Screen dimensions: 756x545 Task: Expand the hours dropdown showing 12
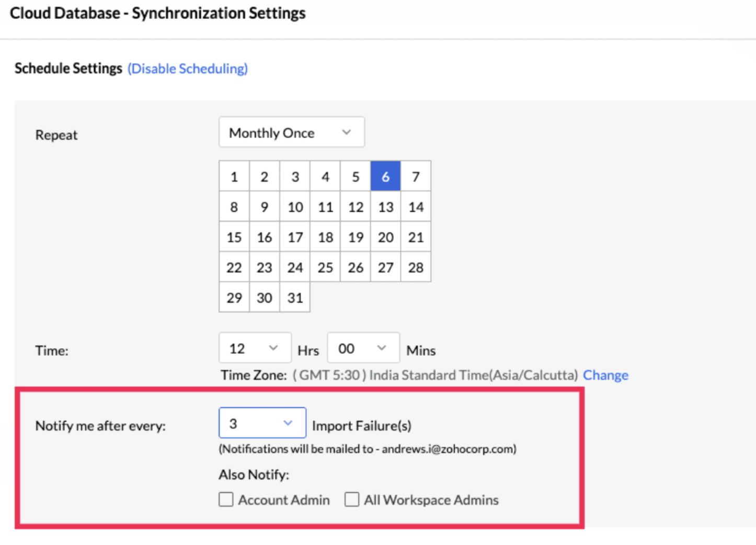pyautogui.click(x=255, y=348)
